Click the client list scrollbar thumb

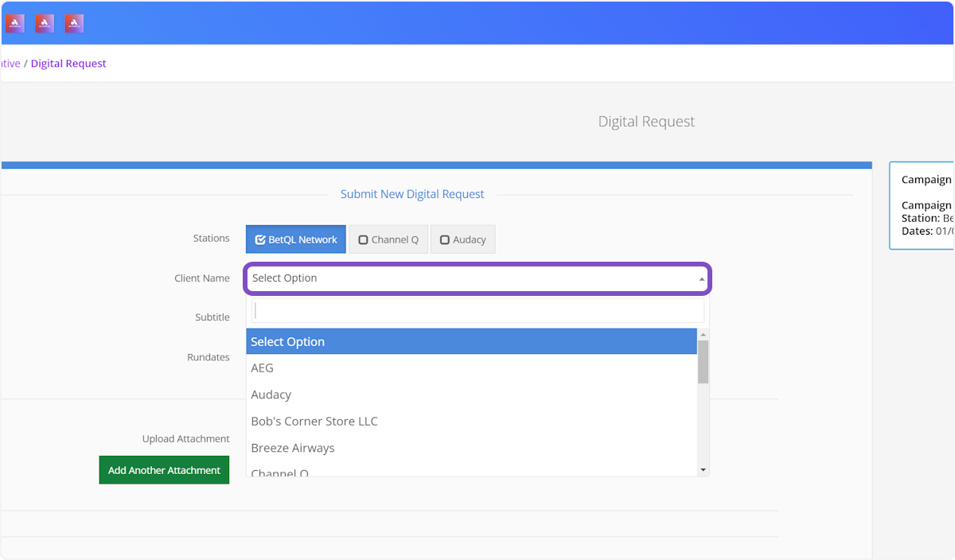[x=703, y=362]
